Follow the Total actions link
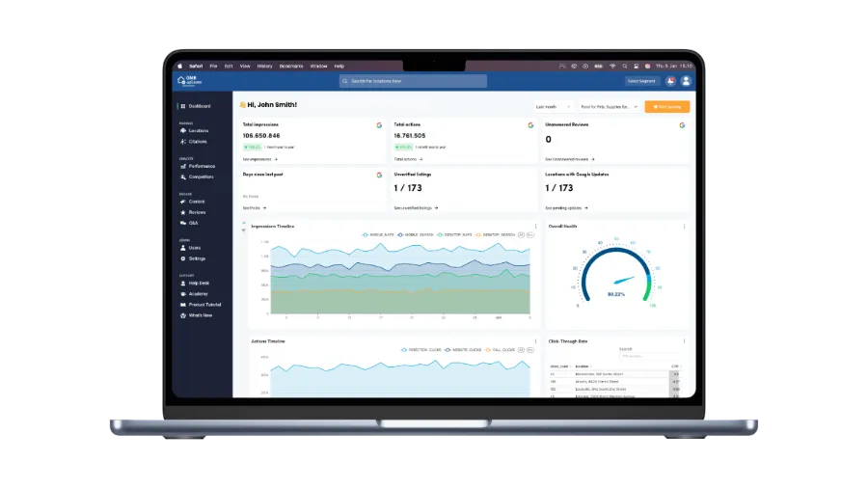The width and height of the screenshot is (868, 488). point(408,159)
